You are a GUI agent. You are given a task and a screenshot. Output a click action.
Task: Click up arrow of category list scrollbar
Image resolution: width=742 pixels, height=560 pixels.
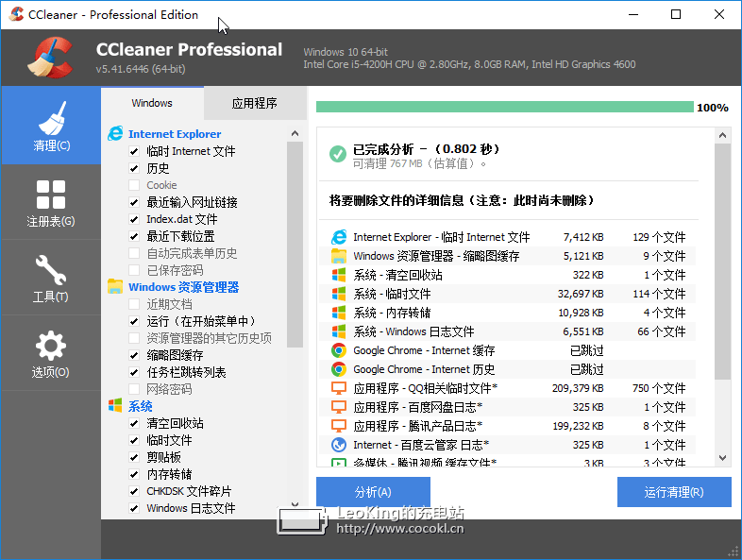coord(295,133)
